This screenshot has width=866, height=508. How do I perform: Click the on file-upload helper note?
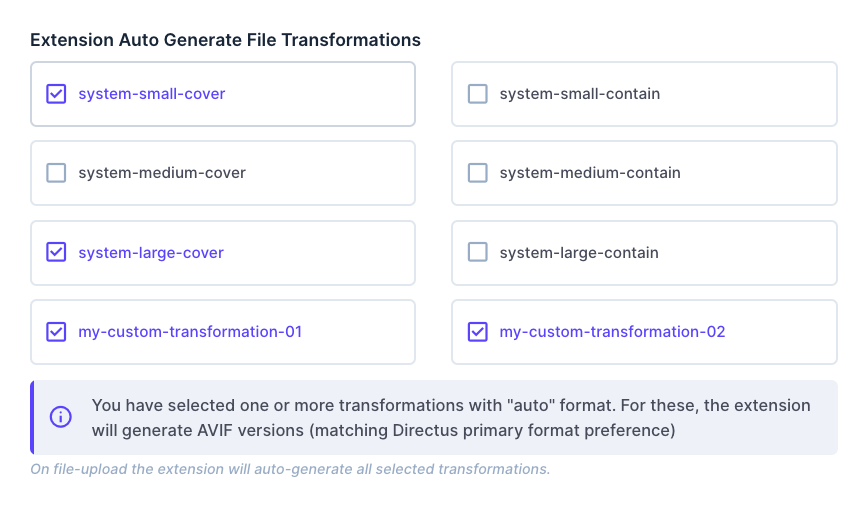290,469
